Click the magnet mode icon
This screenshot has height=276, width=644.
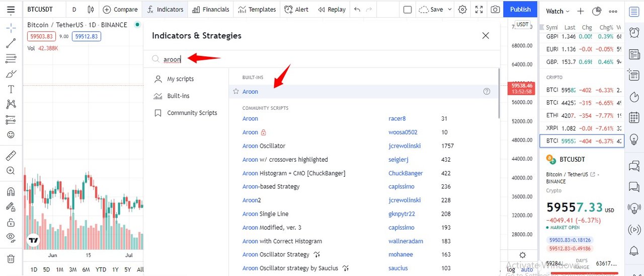point(11,192)
